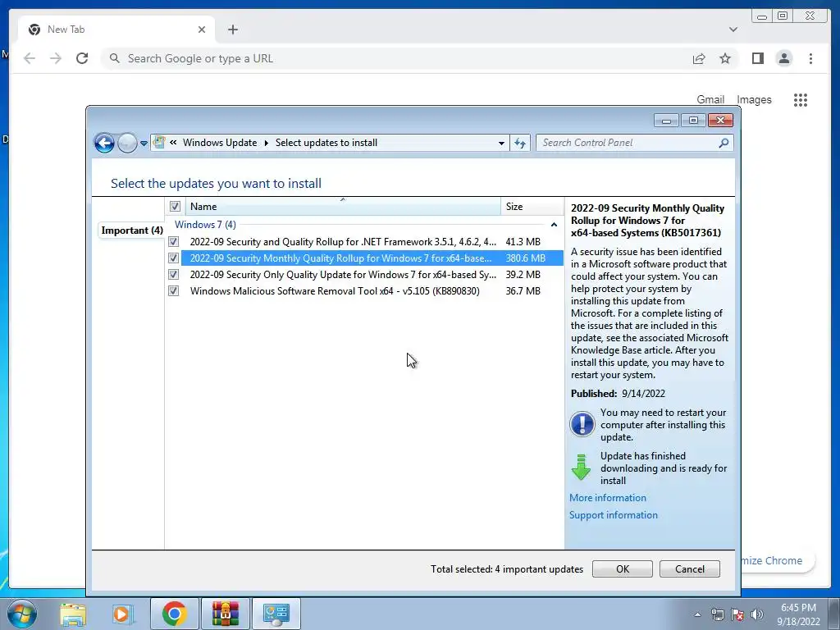Open Images link in Chrome
The width and height of the screenshot is (840, 630).
pos(754,99)
